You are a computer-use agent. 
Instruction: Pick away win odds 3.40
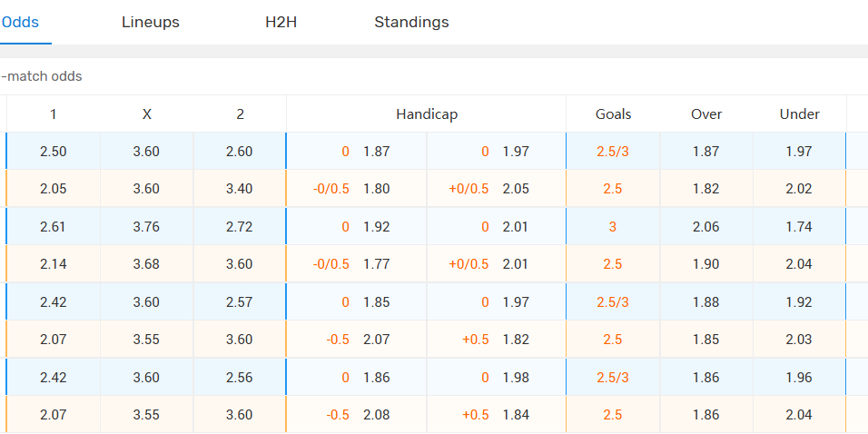pyautogui.click(x=239, y=189)
